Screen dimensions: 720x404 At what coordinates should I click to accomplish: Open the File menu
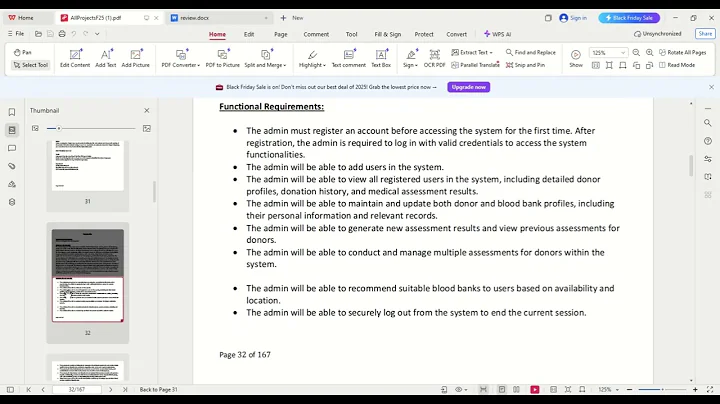coord(16,34)
